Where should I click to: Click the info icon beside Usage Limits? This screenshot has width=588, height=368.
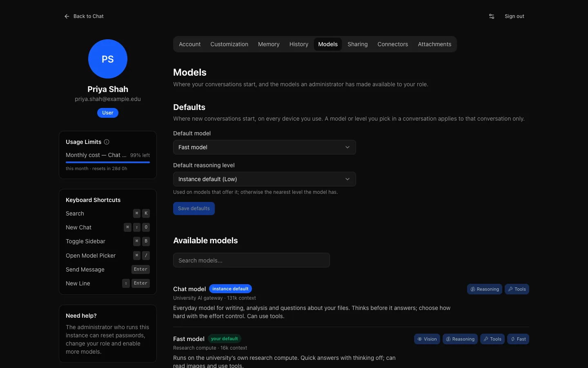click(107, 142)
